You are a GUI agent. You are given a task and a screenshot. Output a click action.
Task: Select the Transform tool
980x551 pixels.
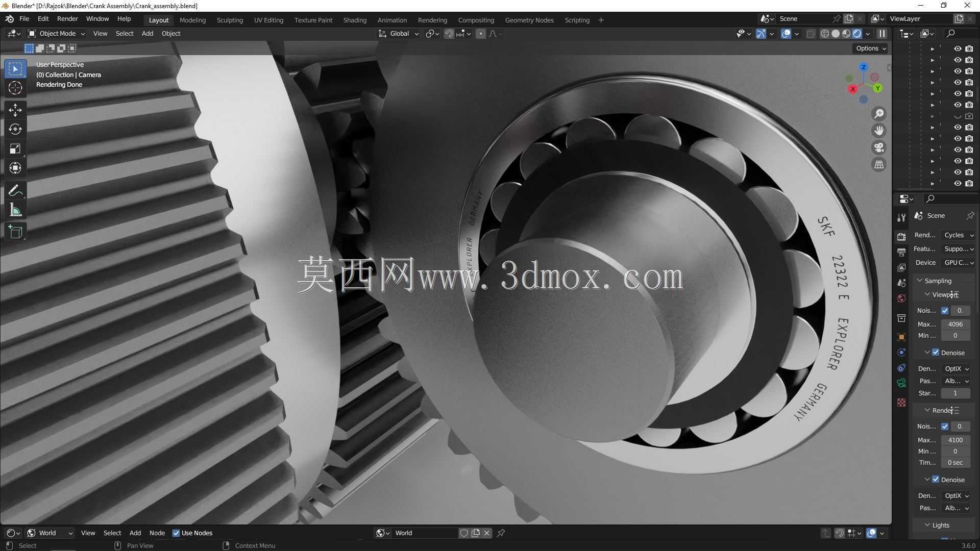pyautogui.click(x=15, y=168)
